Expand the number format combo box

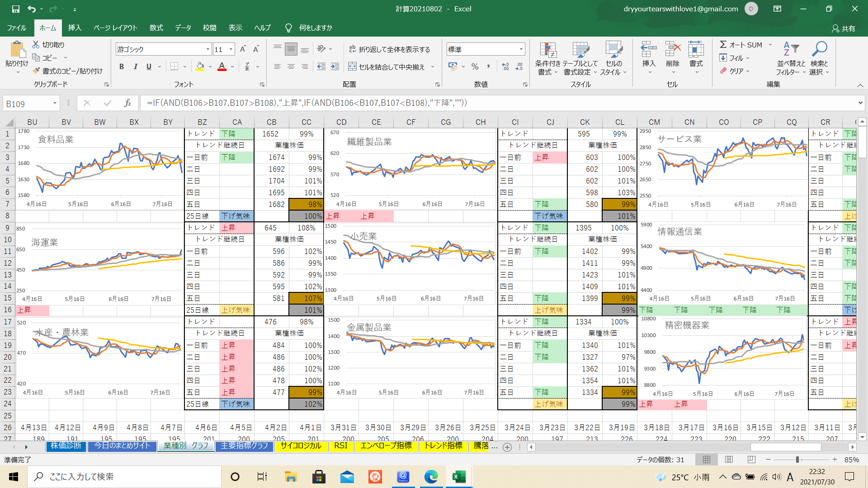click(x=521, y=49)
